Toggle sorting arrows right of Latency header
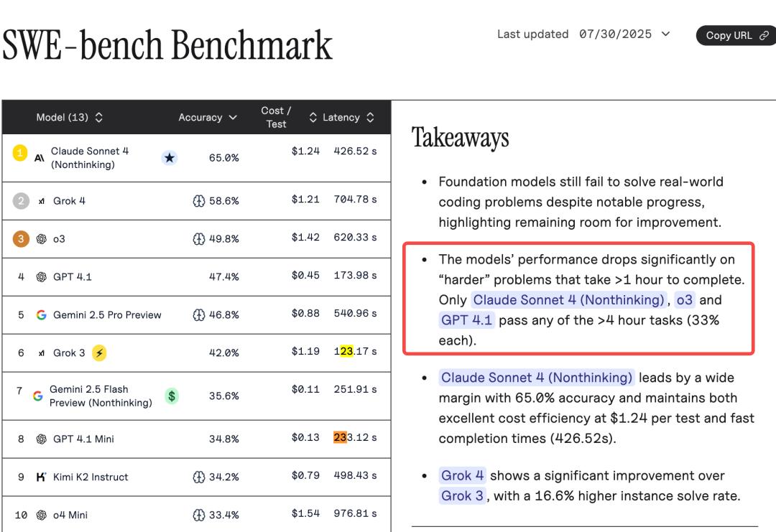The width and height of the screenshot is (776, 532). coord(370,117)
